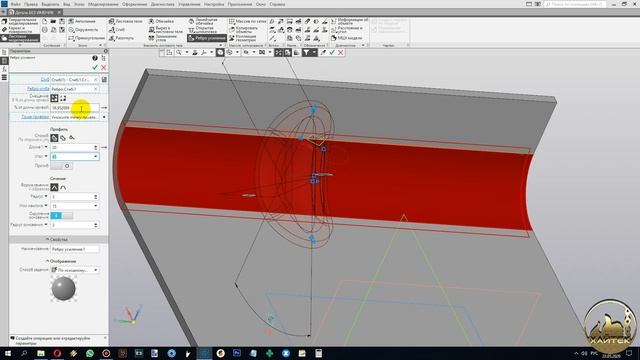Click the Ребро усиления tool

coord(207,38)
